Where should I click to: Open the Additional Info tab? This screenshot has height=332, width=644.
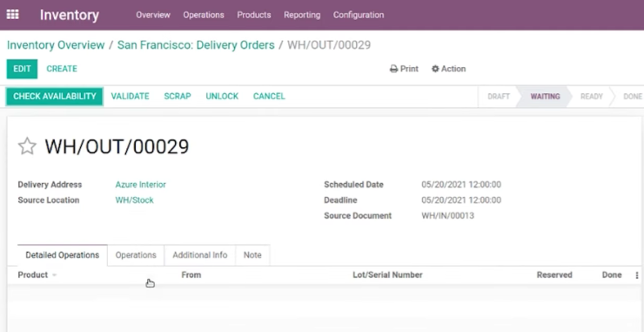pos(200,255)
